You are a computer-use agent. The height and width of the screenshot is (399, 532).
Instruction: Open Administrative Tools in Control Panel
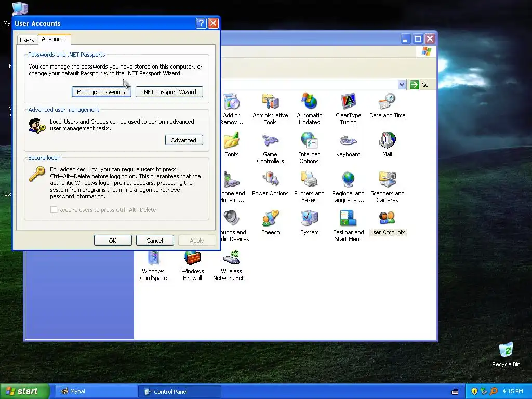pyautogui.click(x=270, y=109)
